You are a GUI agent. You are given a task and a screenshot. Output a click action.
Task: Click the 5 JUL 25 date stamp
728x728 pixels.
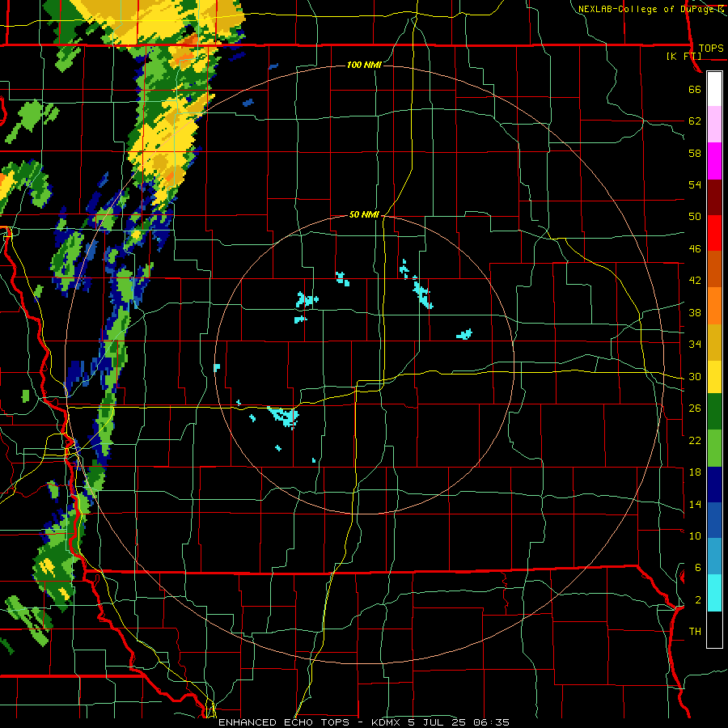437,722
